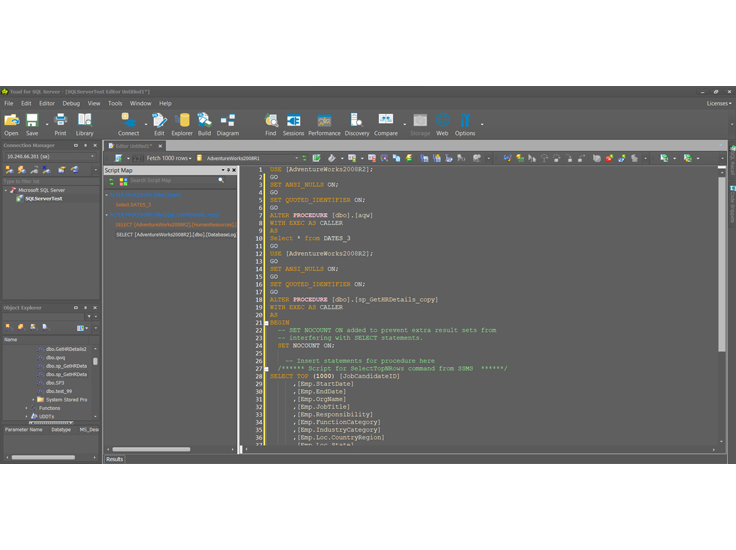Click the disconnect (blue X) icon in Connection Manager
The width and height of the screenshot is (736, 550).
pyautogui.click(x=46, y=170)
